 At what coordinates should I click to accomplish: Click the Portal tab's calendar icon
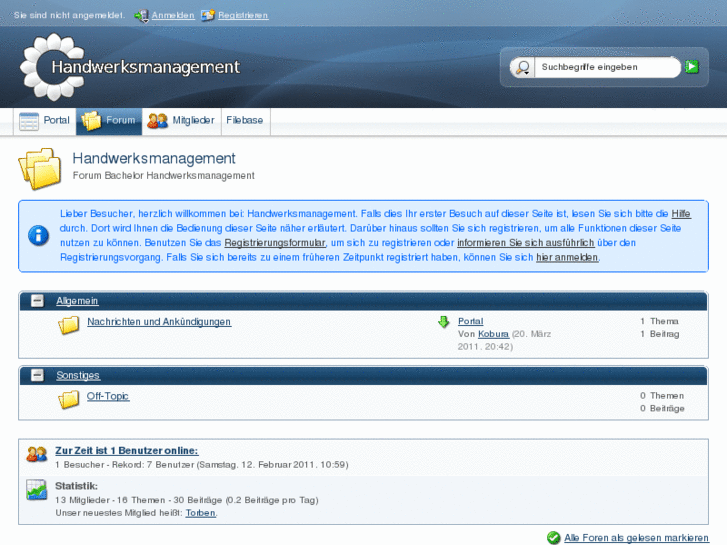point(29,121)
